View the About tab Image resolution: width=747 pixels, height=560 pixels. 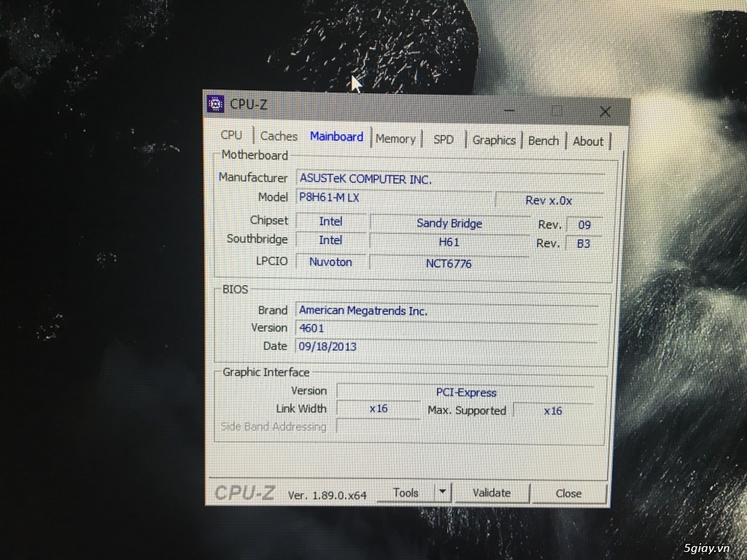[x=588, y=141]
